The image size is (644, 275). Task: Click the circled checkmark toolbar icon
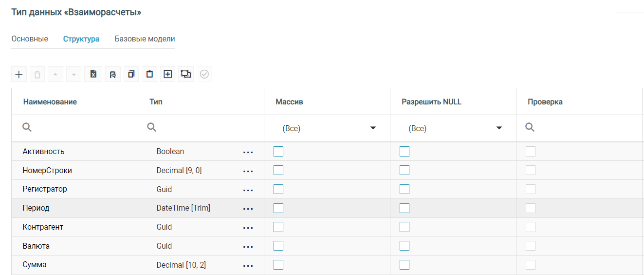coord(204,74)
